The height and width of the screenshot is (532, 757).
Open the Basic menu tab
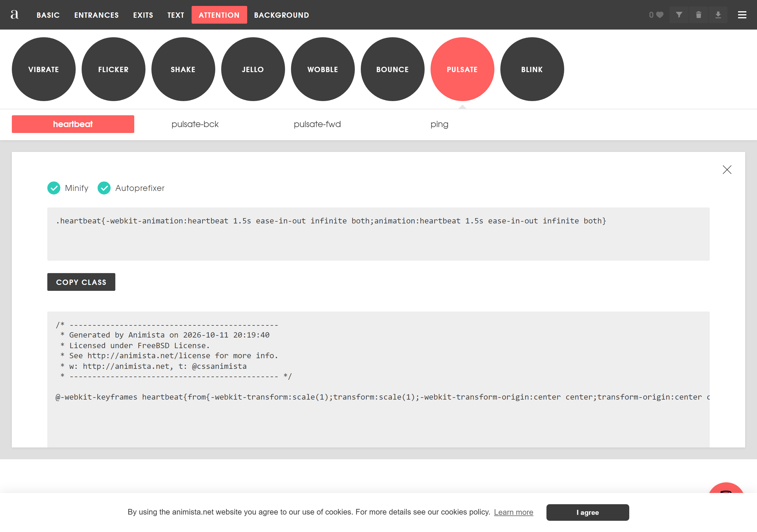[48, 15]
